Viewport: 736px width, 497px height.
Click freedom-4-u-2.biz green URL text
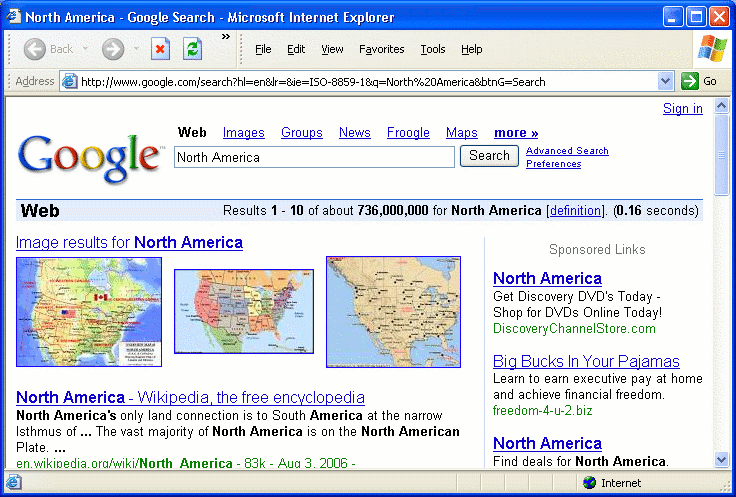click(x=543, y=411)
